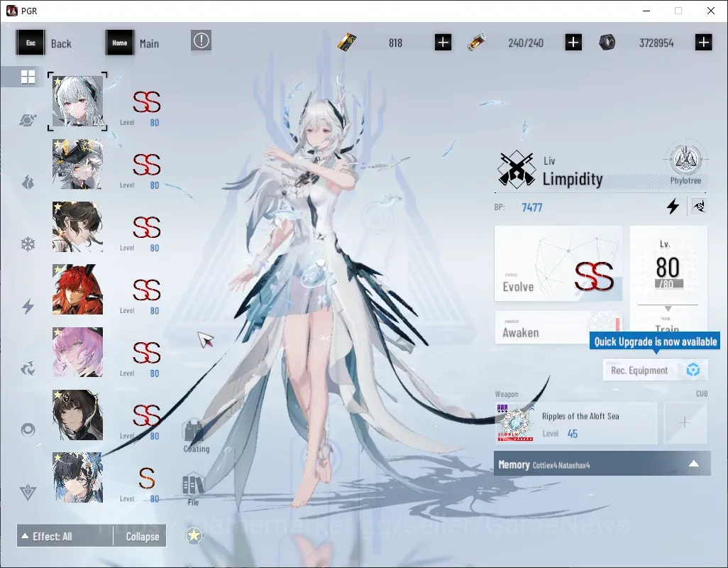
Task: Expand the Memory panel arrow
Action: click(694, 464)
